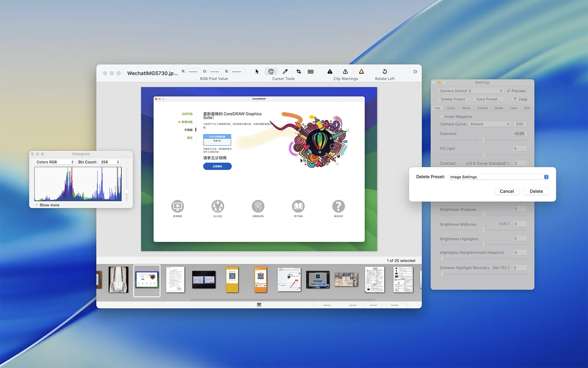Switch to the Curves tab
Screen dimensions: 588x368
pyautogui.click(x=482, y=108)
